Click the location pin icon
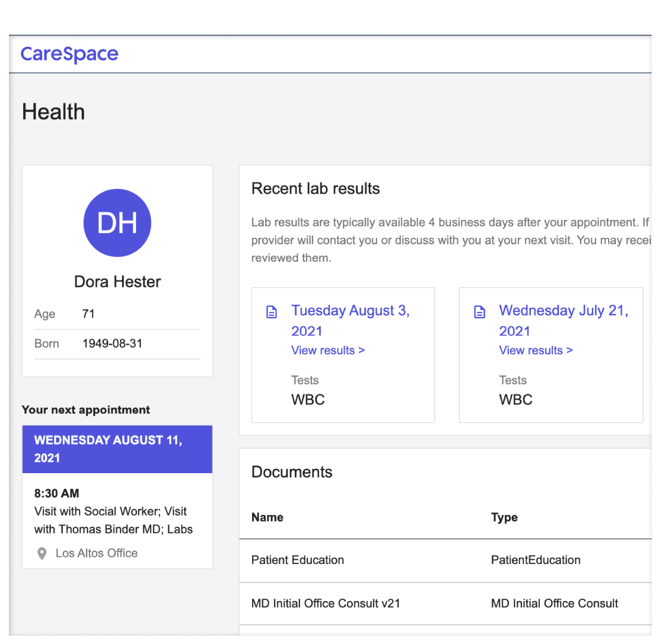The width and height of the screenshot is (660, 644). pyautogui.click(x=42, y=554)
